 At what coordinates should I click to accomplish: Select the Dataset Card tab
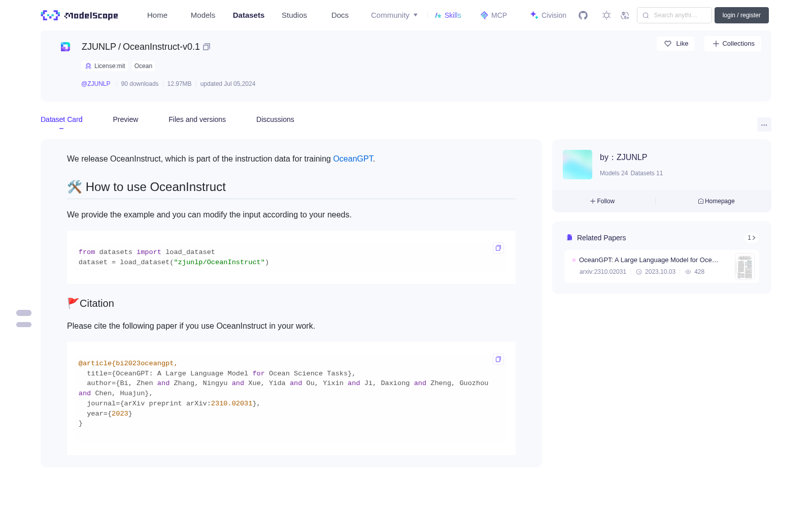click(61, 119)
